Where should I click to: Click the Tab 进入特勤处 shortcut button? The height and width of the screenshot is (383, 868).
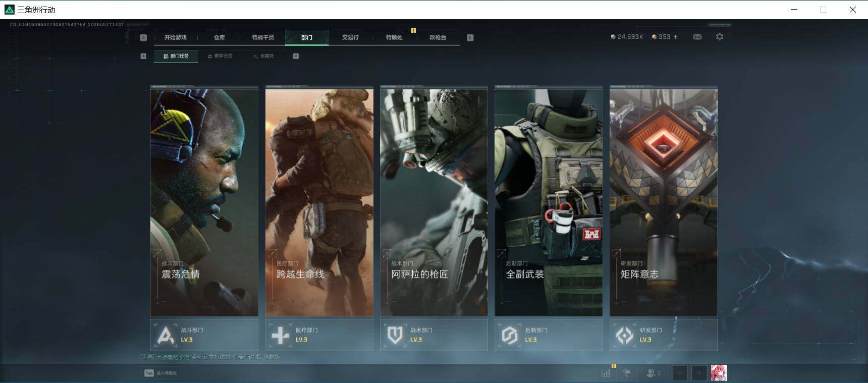click(x=161, y=373)
